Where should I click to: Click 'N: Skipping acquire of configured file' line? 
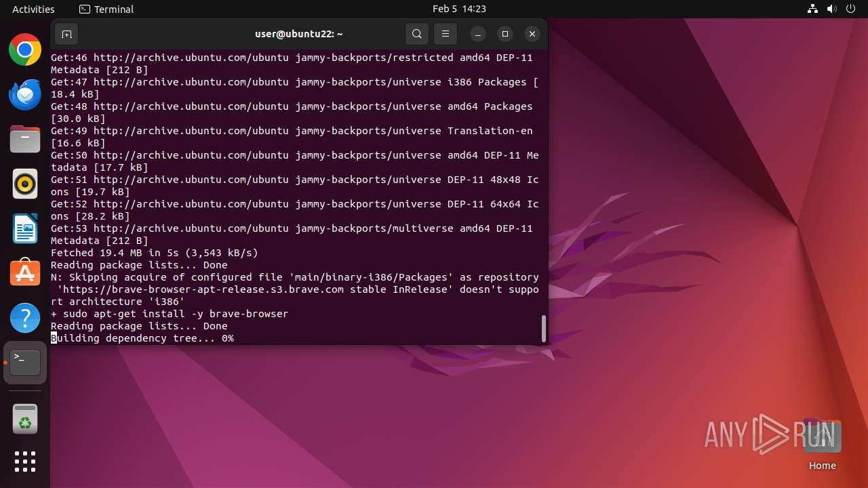[295, 289]
